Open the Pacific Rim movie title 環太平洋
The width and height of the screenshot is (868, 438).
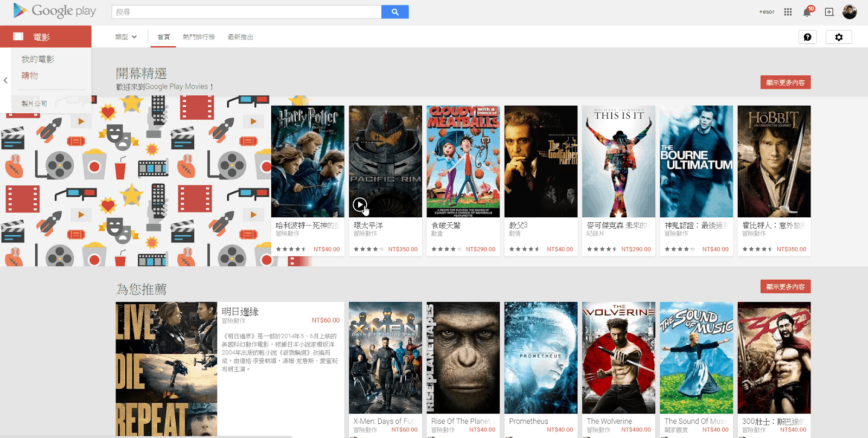[368, 225]
